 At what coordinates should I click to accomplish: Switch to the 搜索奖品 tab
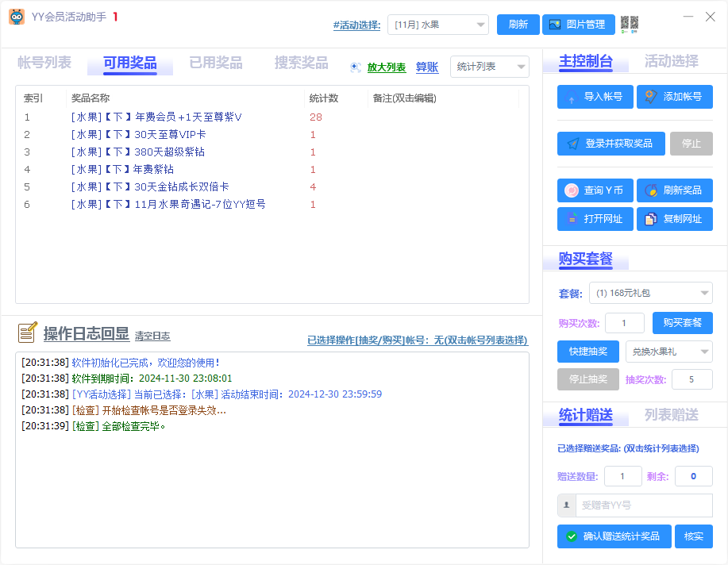(x=302, y=63)
